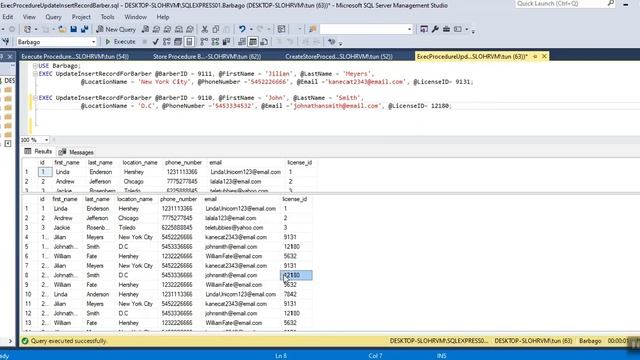Collapse the first EXEC statement block
Viewport: 640px width, 360px height.
(x=35, y=74)
